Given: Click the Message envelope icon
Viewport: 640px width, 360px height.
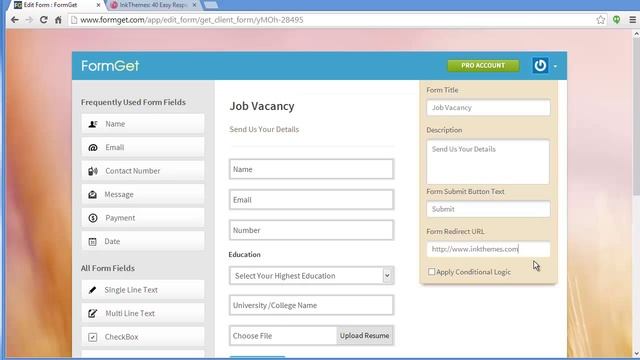Looking at the screenshot, I should pyautogui.click(x=93, y=195).
